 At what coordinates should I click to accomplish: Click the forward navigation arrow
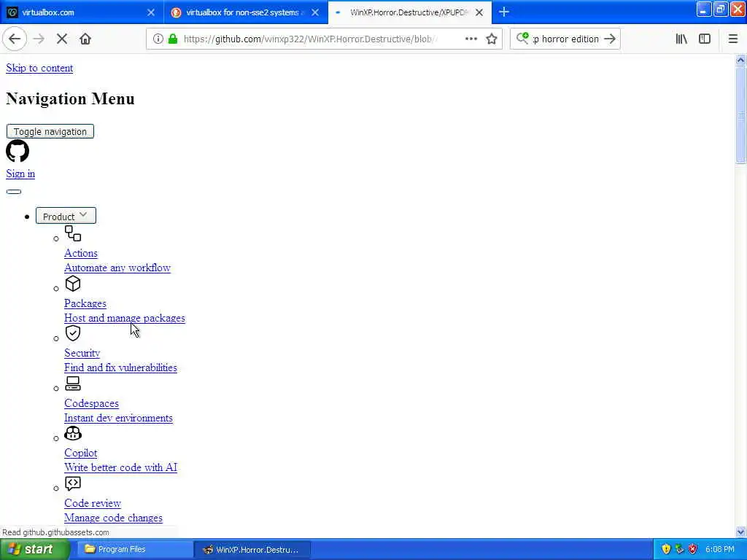39,39
